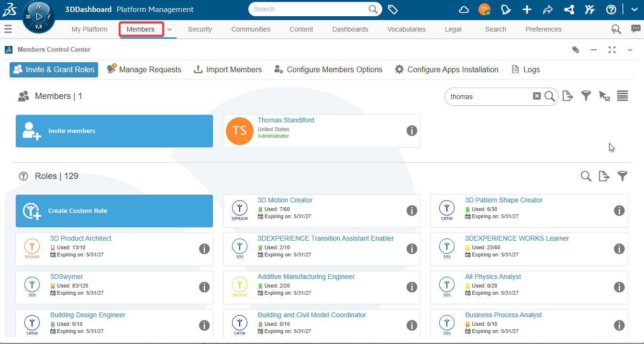Switch to Security tab
644x344 pixels.
[x=200, y=29]
